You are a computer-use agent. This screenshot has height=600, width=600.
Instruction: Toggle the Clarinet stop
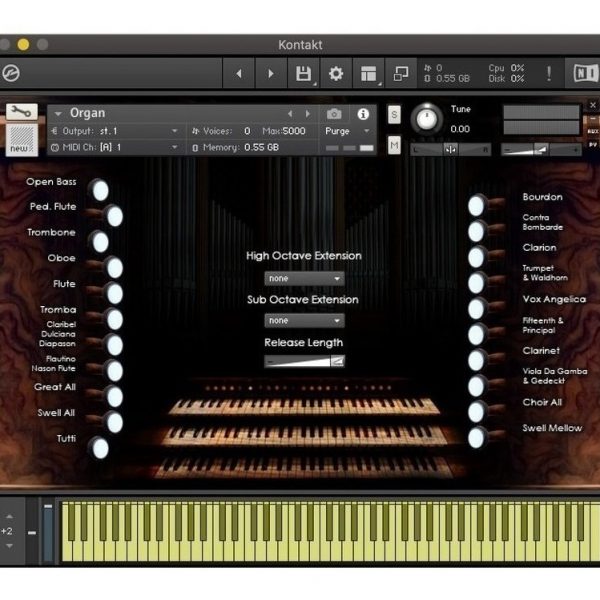pos(476,360)
